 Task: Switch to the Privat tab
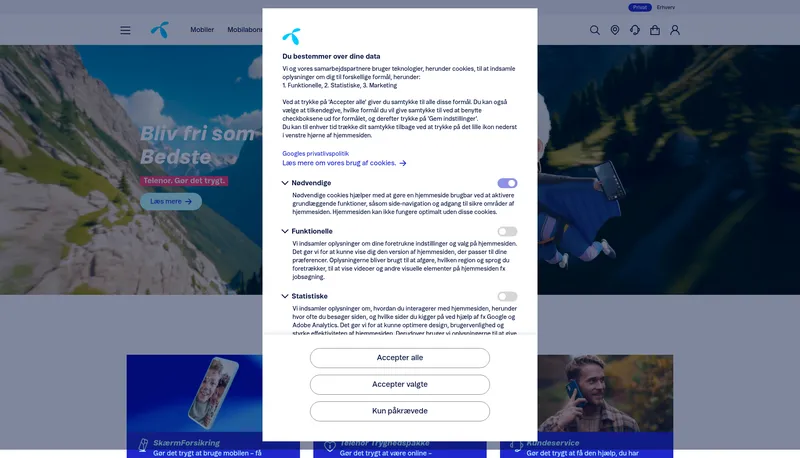point(640,7)
